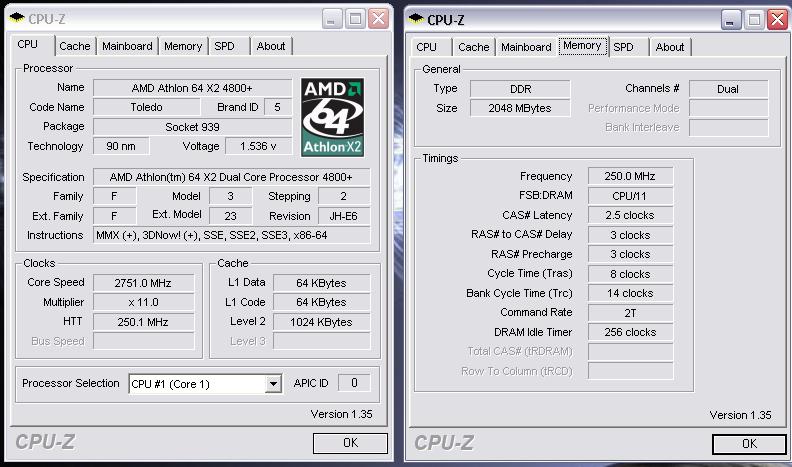Close the left CPU-Z window
The height and width of the screenshot is (467, 792).
pos(378,19)
